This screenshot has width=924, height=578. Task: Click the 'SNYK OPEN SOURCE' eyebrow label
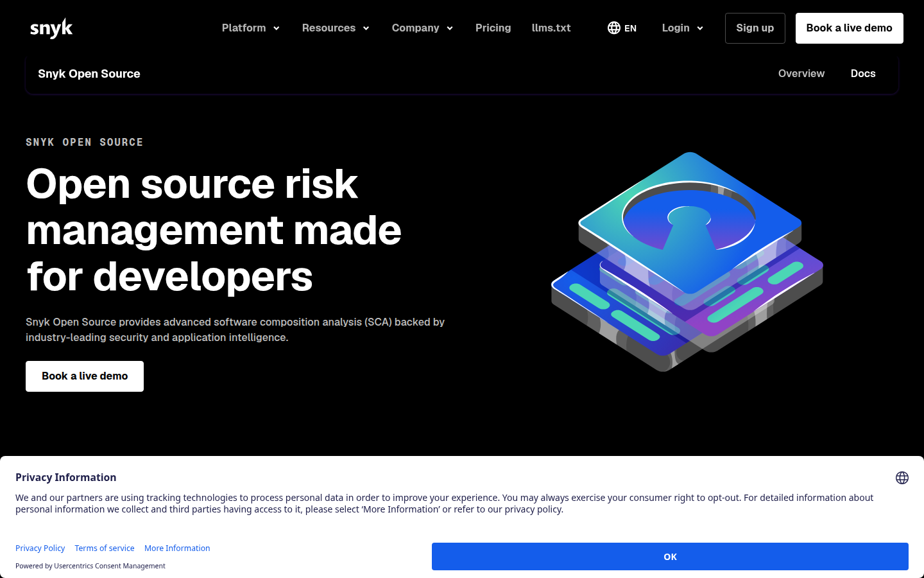(85, 143)
